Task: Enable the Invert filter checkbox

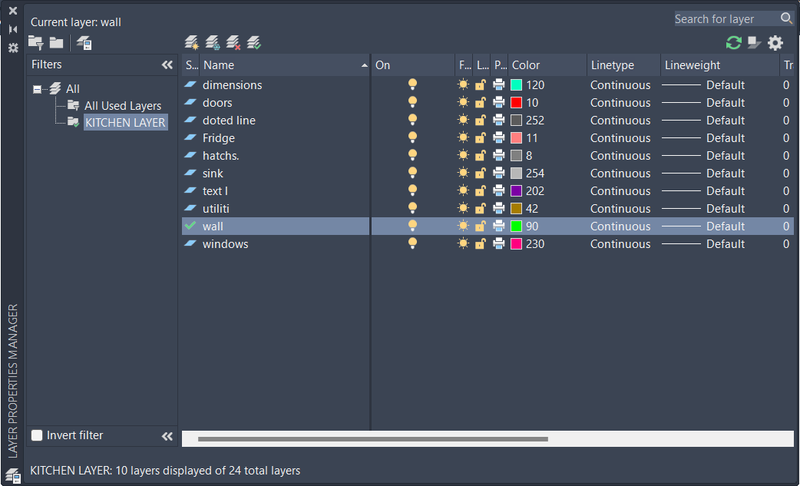Action: pos(37,435)
